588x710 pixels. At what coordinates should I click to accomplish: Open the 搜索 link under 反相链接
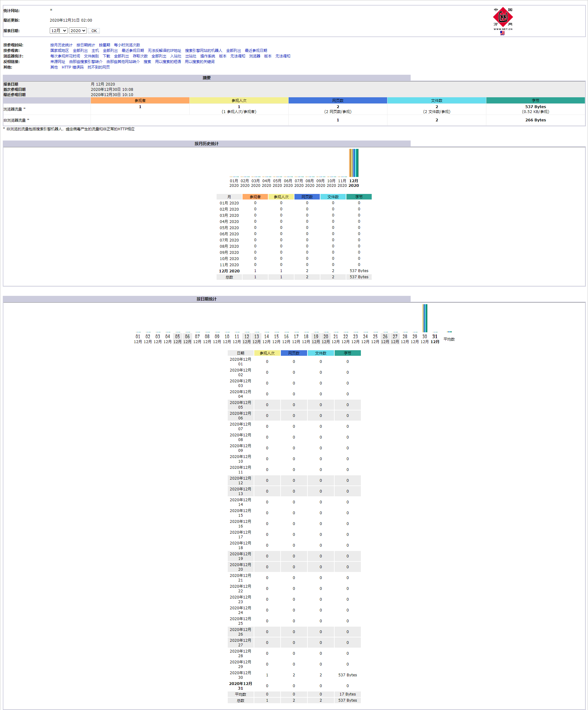147,62
